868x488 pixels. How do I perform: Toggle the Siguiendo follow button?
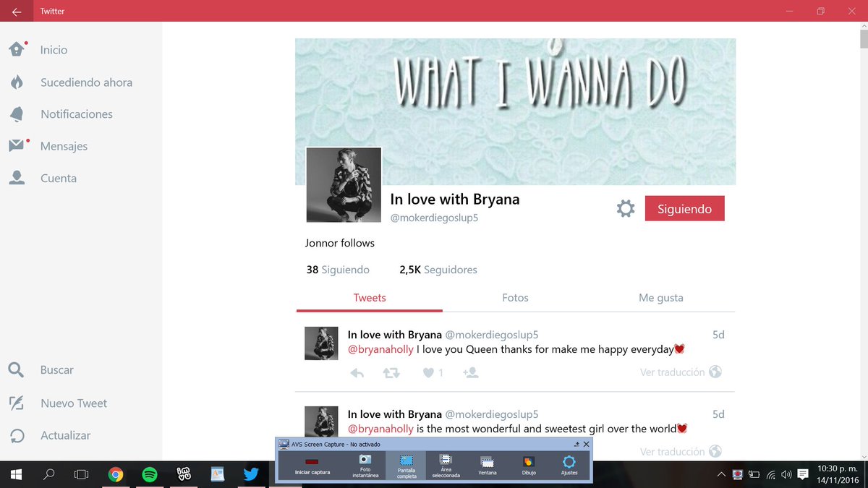684,209
